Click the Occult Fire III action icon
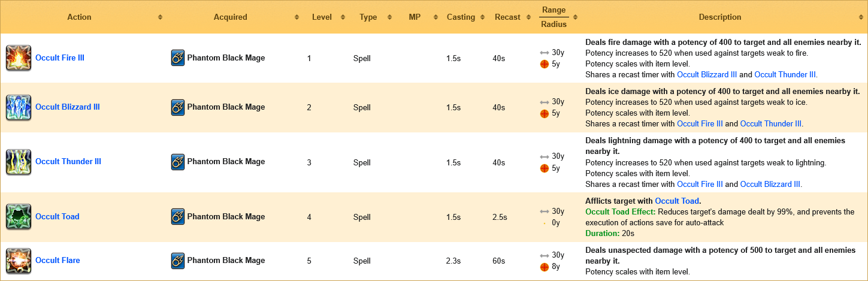The width and height of the screenshot is (868, 281). click(x=19, y=58)
